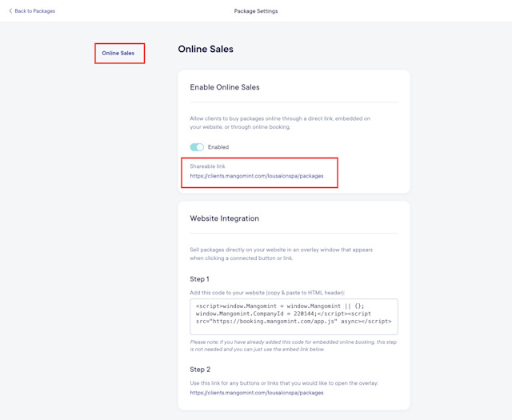Image resolution: width=512 pixels, height=420 pixels.
Task: Click the Step 2 heading
Action: point(200,370)
